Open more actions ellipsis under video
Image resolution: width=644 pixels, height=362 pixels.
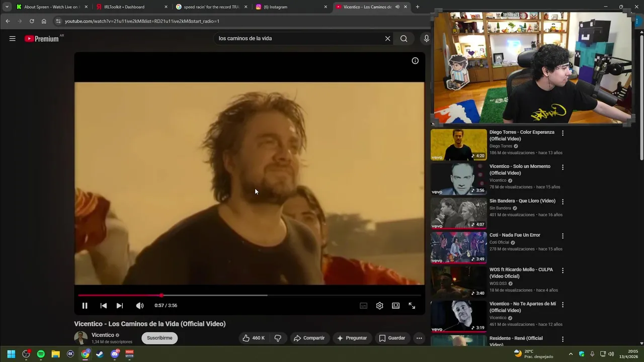(419, 338)
